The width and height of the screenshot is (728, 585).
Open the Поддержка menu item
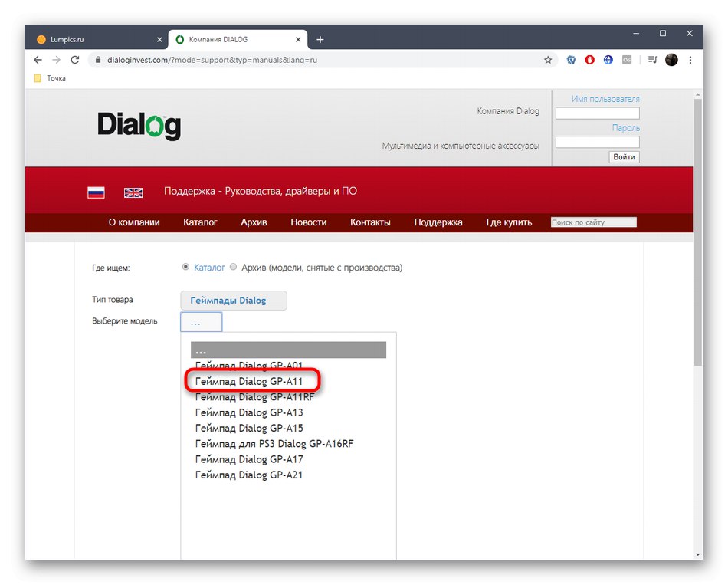coord(438,222)
